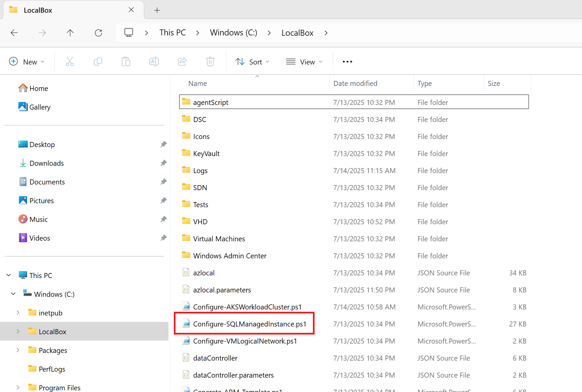Select azlocal.parameters JSON file
This screenshot has width=582, height=392.
[354, 290]
